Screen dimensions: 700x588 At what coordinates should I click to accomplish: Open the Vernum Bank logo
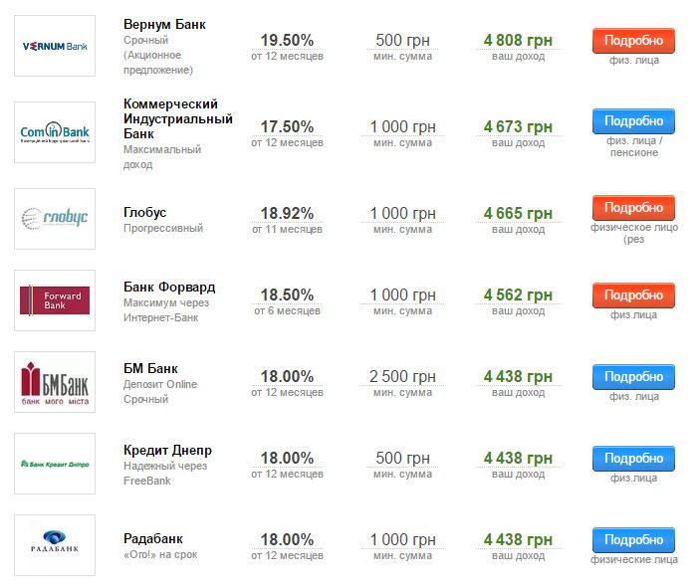coord(55,46)
